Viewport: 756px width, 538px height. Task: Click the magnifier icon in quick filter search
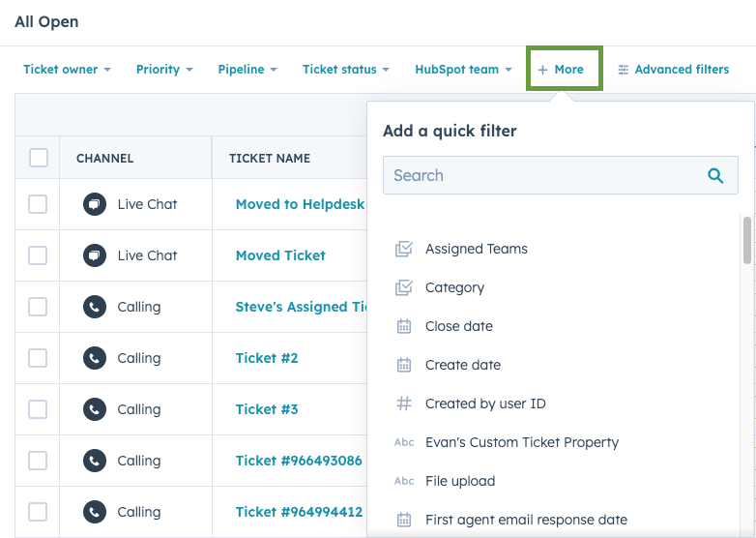(x=715, y=176)
